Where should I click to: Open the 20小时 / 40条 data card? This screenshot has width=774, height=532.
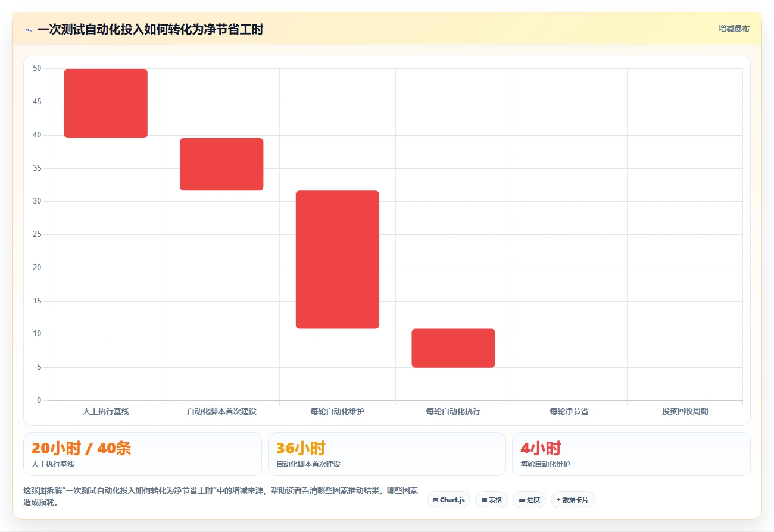[142, 454]
